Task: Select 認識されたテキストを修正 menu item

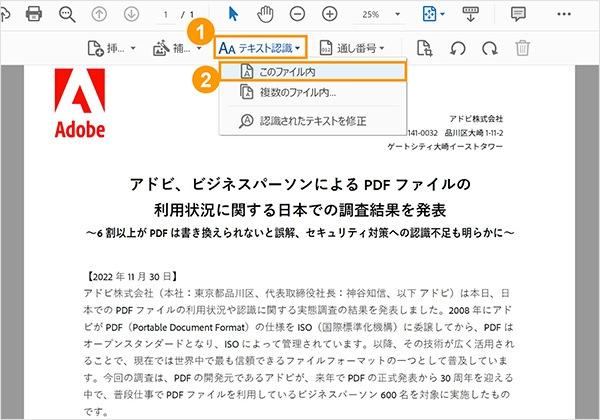Action: [313, 121]
